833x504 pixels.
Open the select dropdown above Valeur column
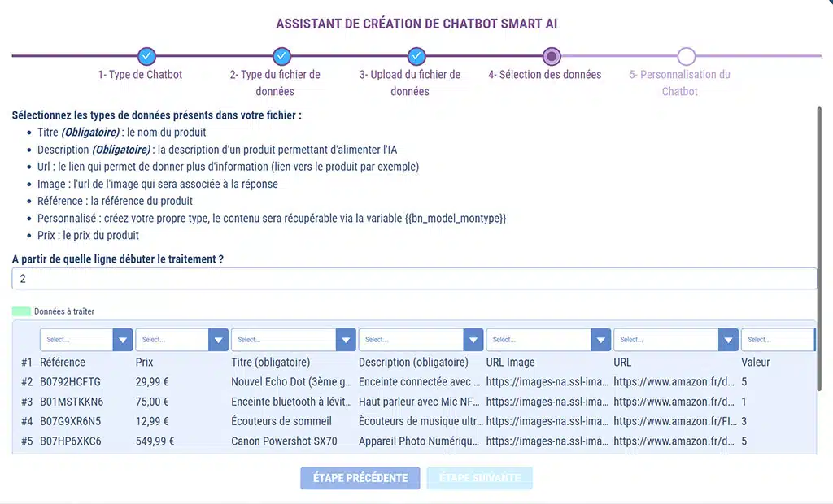[778, 340]
